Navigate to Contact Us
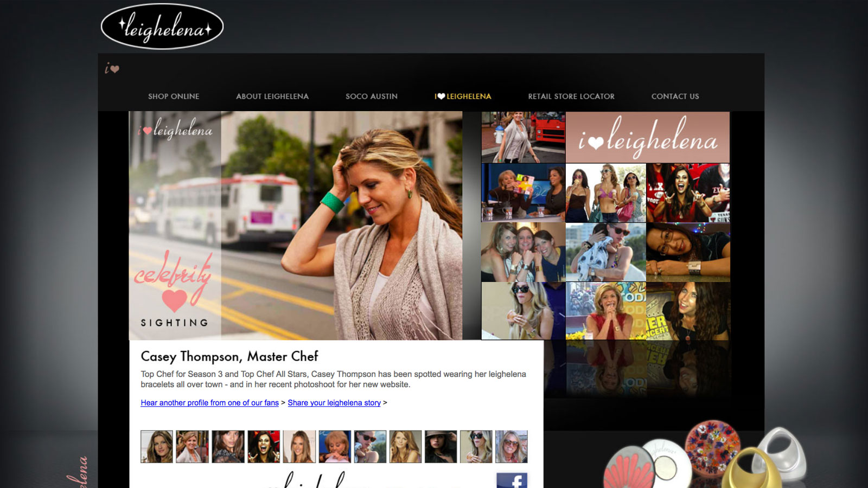 pos(675,97)
